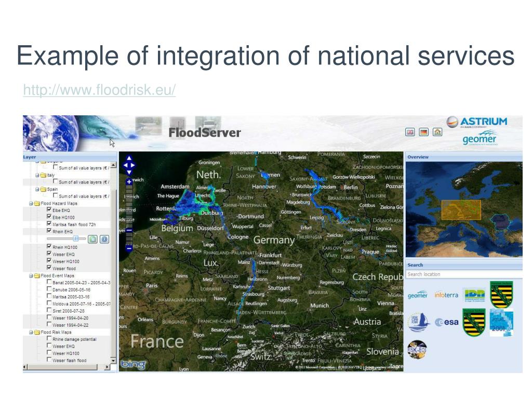Screen dimensions: 532x399
Task: Check Sum of all value layers under Spain
Action: [x=55, y=196]
